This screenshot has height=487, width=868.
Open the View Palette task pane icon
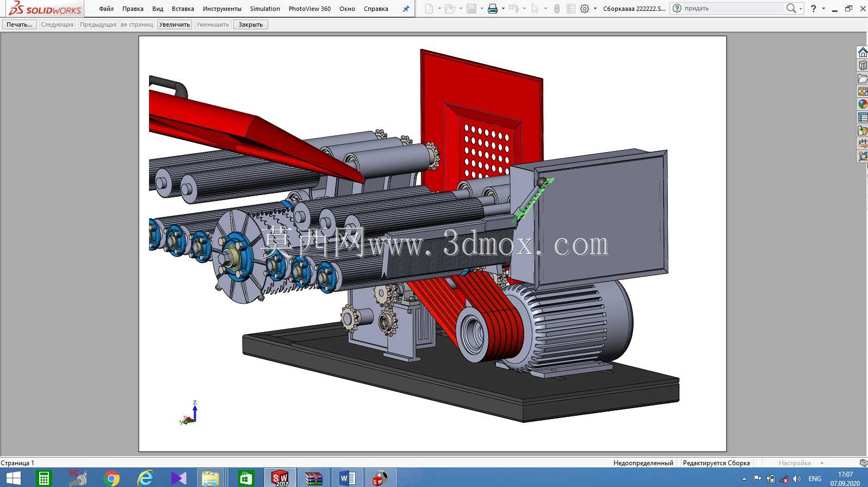(863, 91)
